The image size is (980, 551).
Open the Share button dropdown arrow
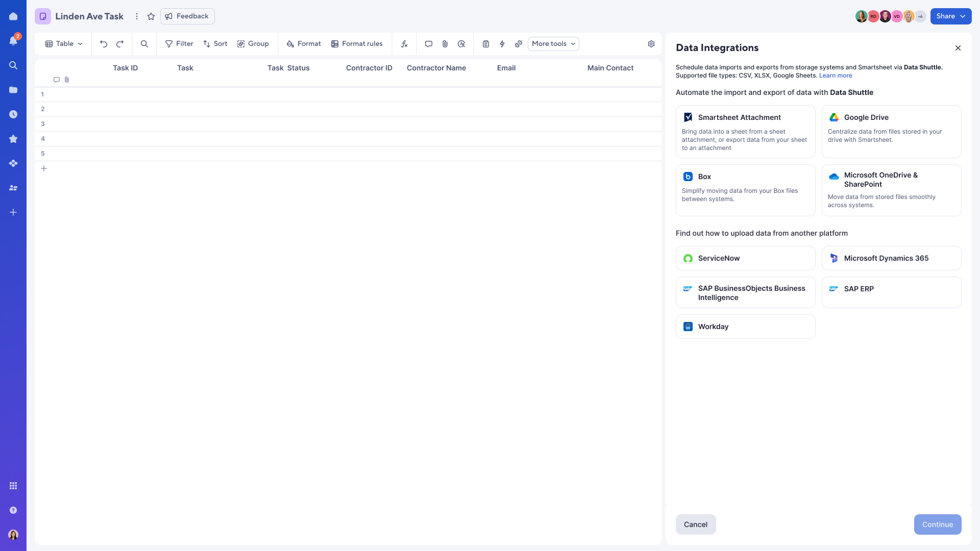(x=963, y=16)
